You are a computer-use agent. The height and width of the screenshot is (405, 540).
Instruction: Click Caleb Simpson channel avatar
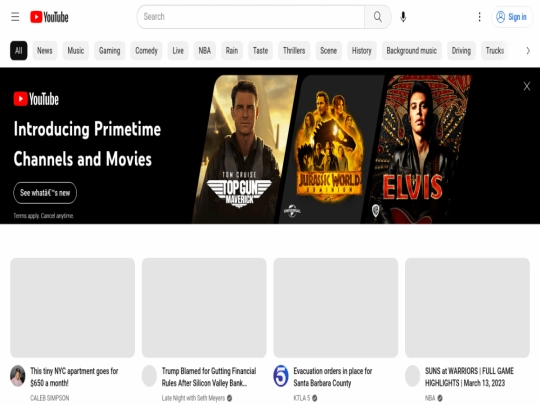(18, 376)
